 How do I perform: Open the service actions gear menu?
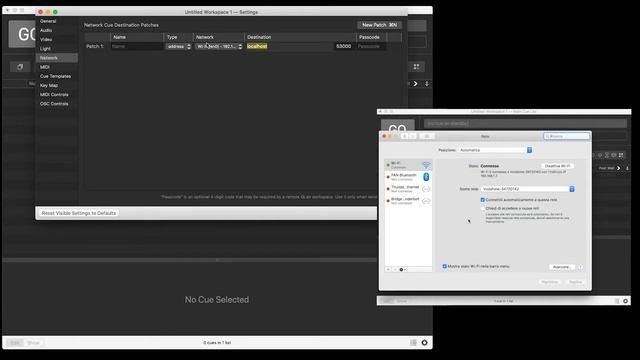(x=402, y=269)
